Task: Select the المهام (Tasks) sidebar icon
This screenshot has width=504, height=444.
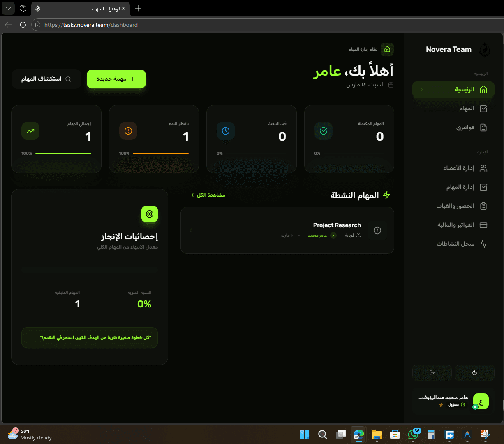Action: pos(483,108)
